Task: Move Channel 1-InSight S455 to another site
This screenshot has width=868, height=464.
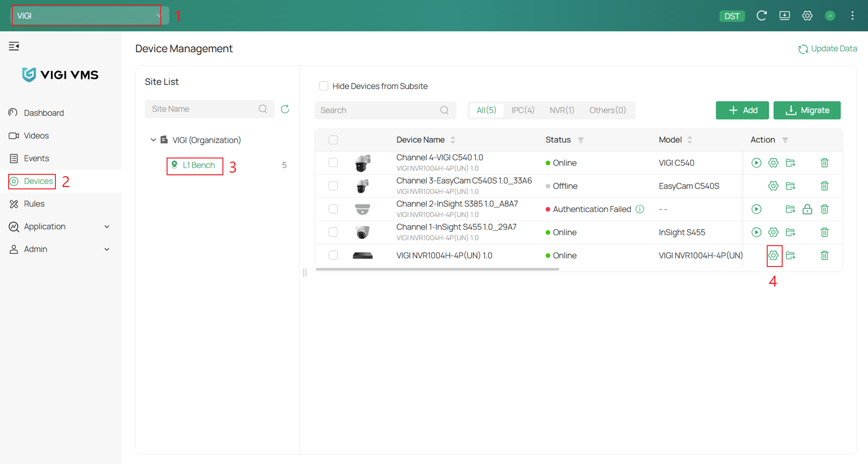Action: (790, 232)
